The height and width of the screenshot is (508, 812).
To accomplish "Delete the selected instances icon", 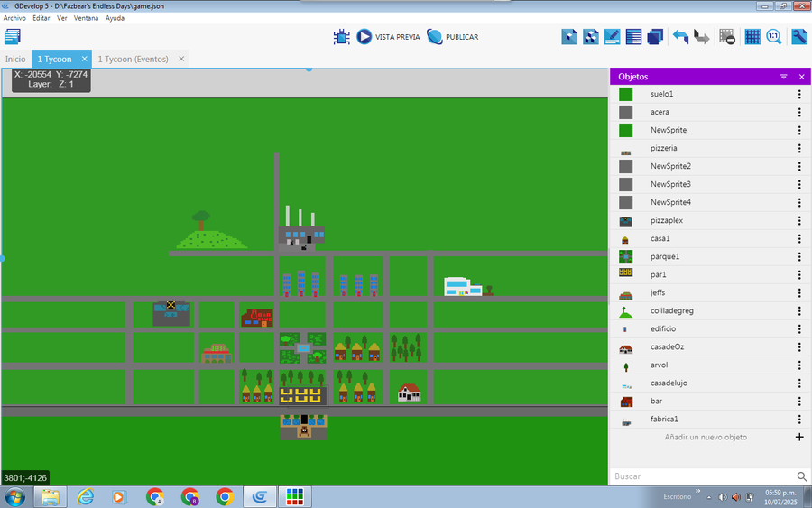I will pos(727,37).
